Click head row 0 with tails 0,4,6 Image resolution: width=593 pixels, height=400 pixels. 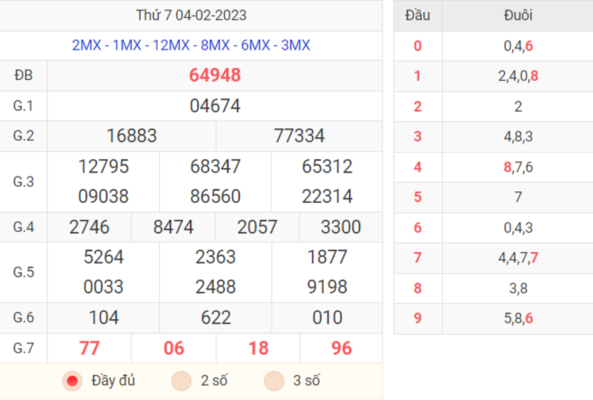[493, 46]
